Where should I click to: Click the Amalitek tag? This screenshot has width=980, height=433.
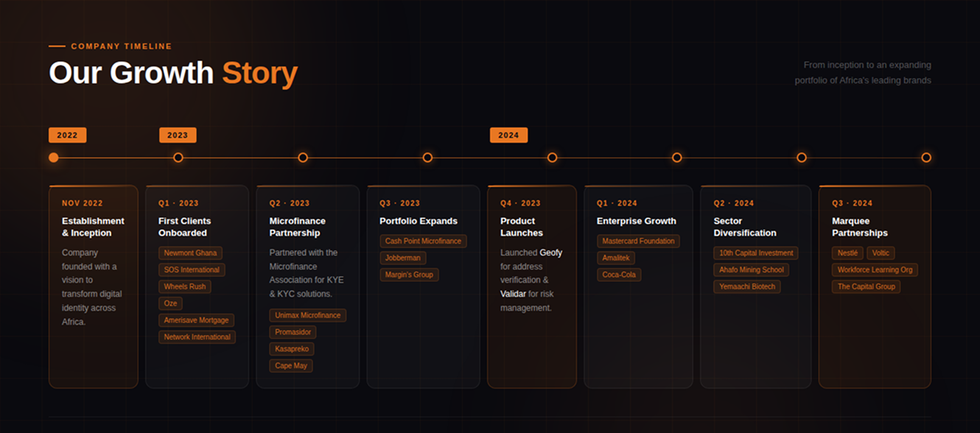(616, 258)
